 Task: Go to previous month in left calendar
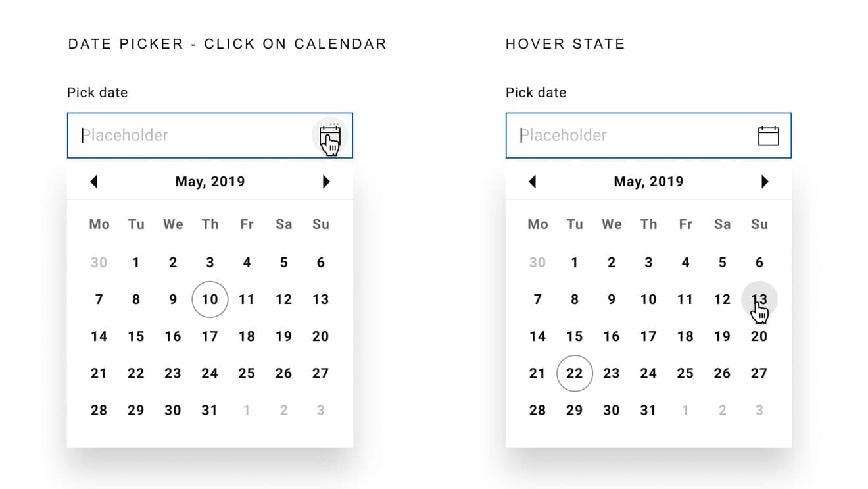coord(94,182)
